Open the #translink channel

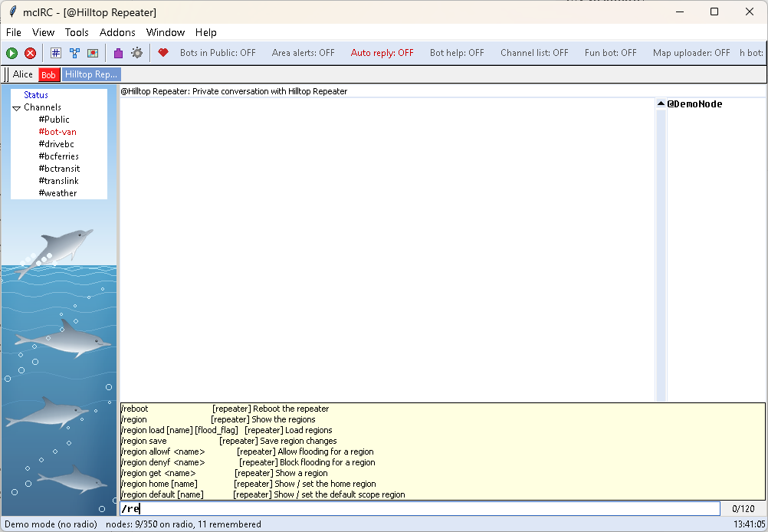point(59,181)
